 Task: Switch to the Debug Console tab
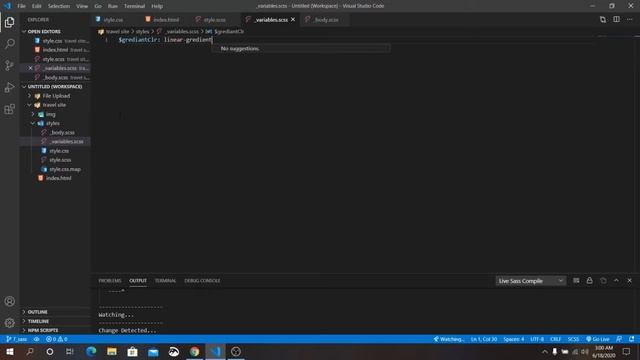pyautogui.click(x=202, y=281)
